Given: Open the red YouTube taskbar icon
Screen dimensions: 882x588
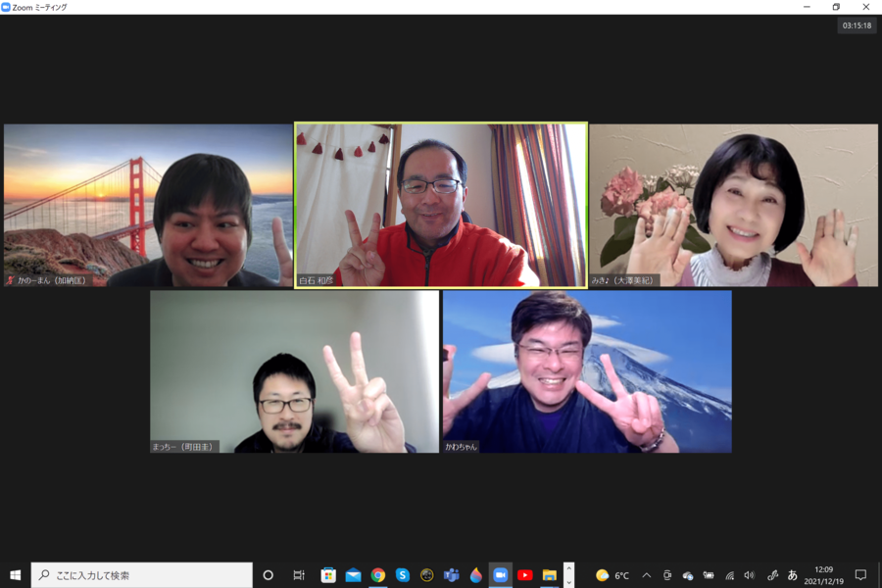Looking at the screenshot, I should point(524,575).
